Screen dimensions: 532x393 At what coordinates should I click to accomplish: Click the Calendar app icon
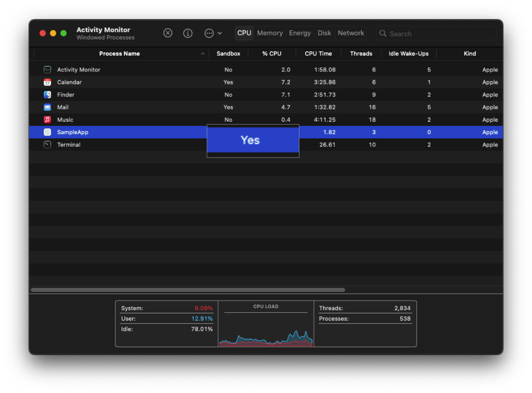click(47, 82)
